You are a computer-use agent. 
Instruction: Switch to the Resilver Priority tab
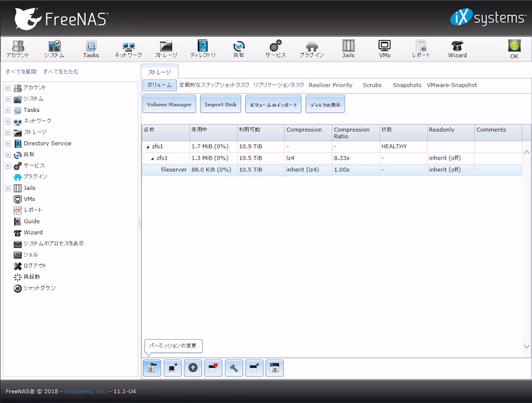(330, 85)
